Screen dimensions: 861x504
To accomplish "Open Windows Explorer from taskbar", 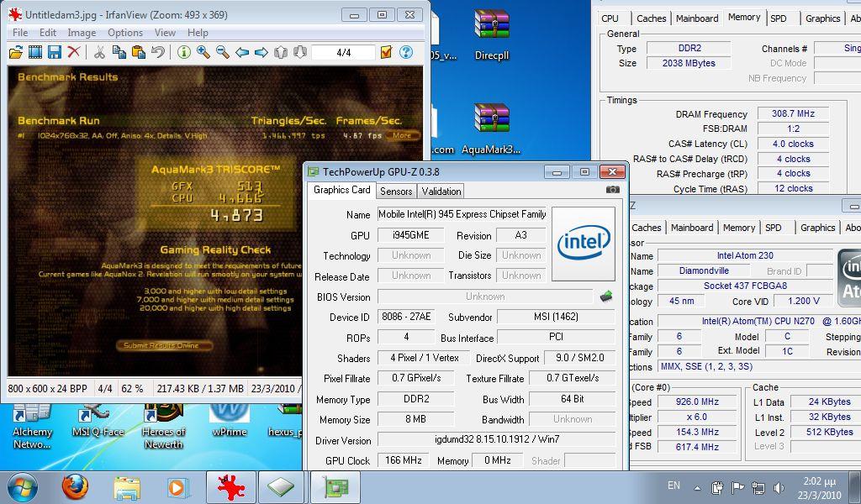I will (x=127, y=487).
